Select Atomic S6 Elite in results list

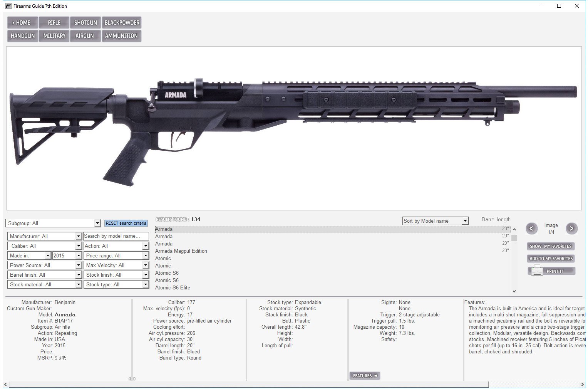click(173, 287)
